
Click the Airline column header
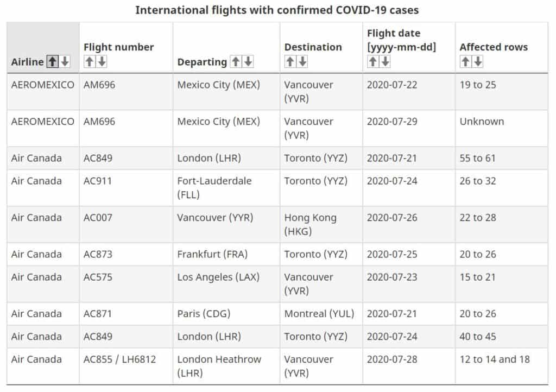[27, 61]
